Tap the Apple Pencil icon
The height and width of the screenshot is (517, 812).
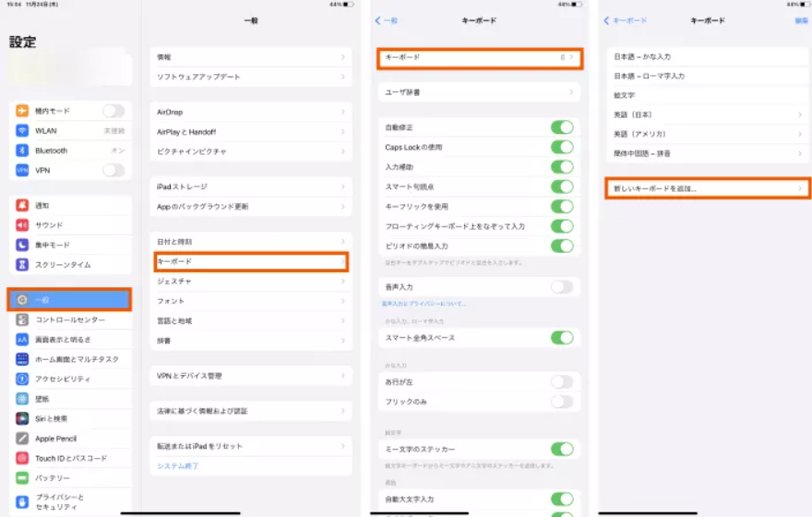pyautogui.click(x=22, y=439)
